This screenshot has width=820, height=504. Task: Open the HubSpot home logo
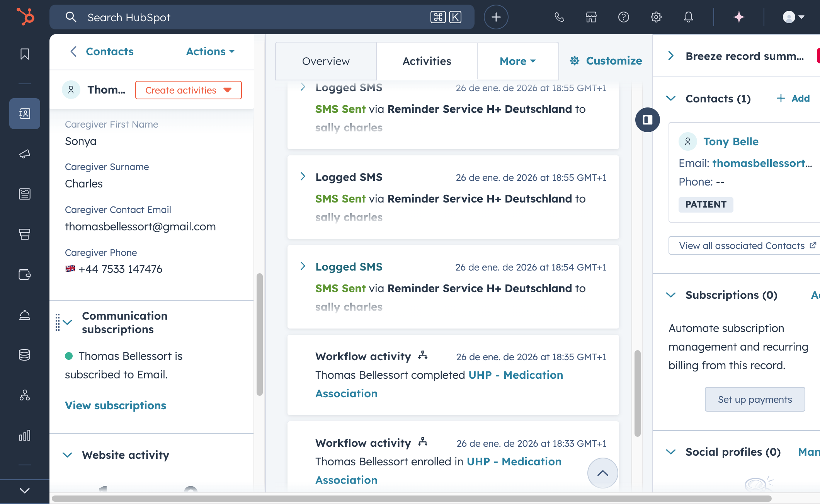25,17
